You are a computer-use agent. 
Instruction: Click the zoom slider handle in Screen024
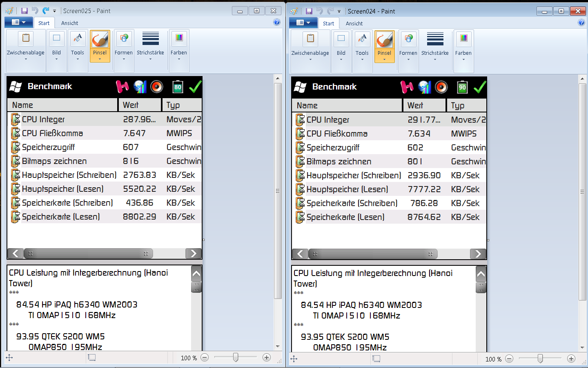(540, 359)
